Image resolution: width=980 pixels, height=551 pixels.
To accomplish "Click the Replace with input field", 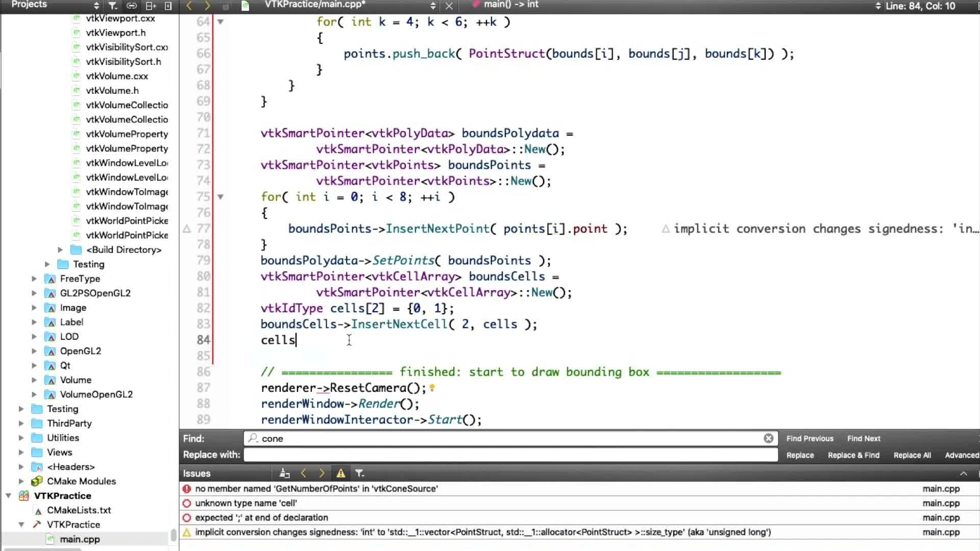I will (510, 455).
